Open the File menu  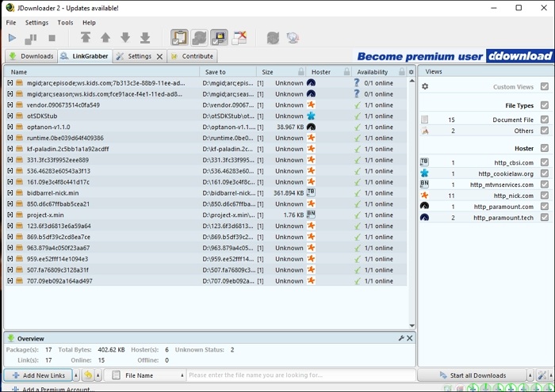pos(11,23)
